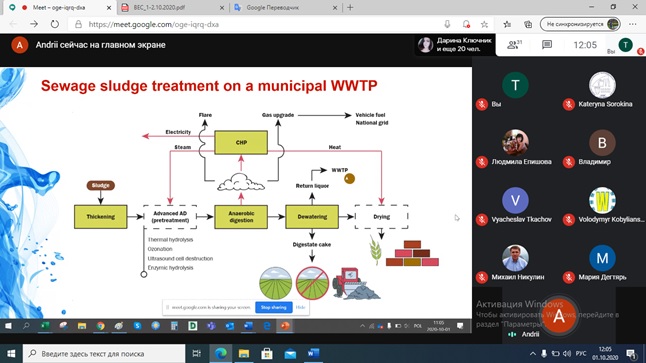Image resolution: width=646 pixels, height=363 pixels.
Task: Open РУС input language selector
Action: tap(581, 354)
